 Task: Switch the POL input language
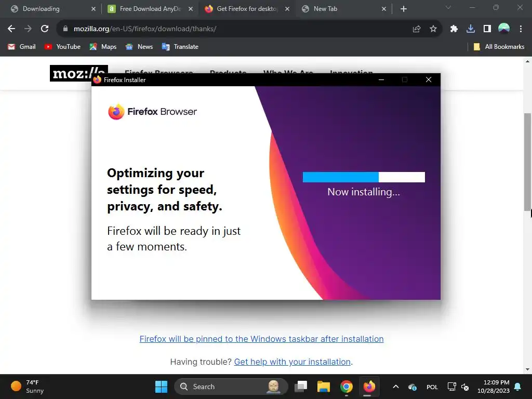(432, 387)
